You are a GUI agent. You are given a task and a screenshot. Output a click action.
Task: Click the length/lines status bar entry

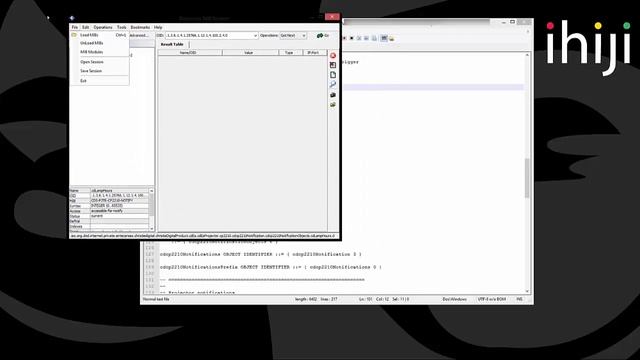point(316,299)
